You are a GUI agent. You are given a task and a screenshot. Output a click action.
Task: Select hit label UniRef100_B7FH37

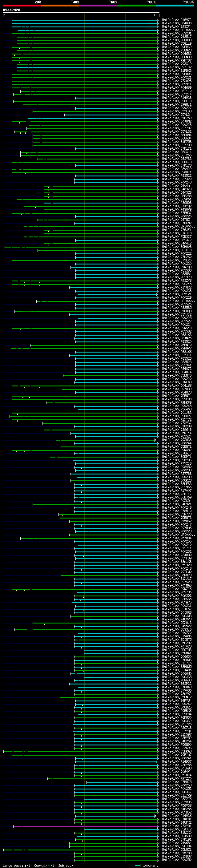[176, 213]
